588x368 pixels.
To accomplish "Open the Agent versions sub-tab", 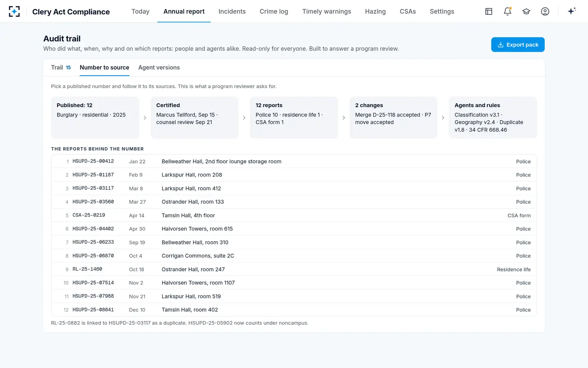I will 159,67.
